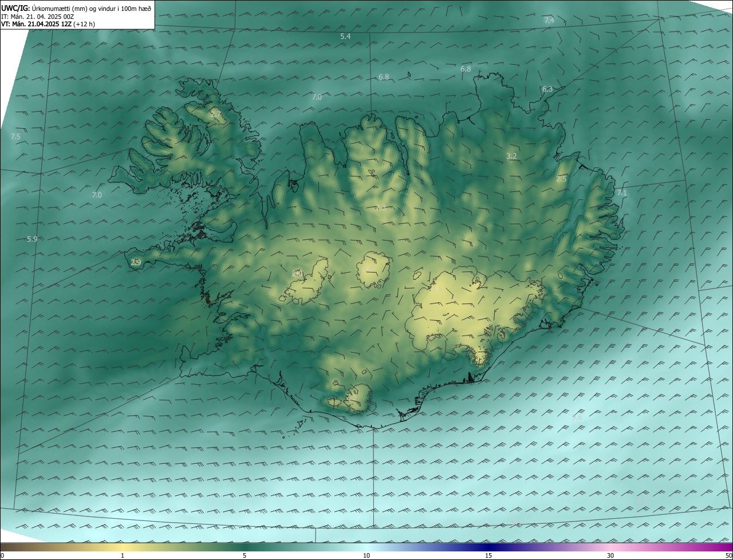The width and height of the screenshot is (733, 560).
Task: Click the 7.5 value label on the map
Action: (15, 136)
